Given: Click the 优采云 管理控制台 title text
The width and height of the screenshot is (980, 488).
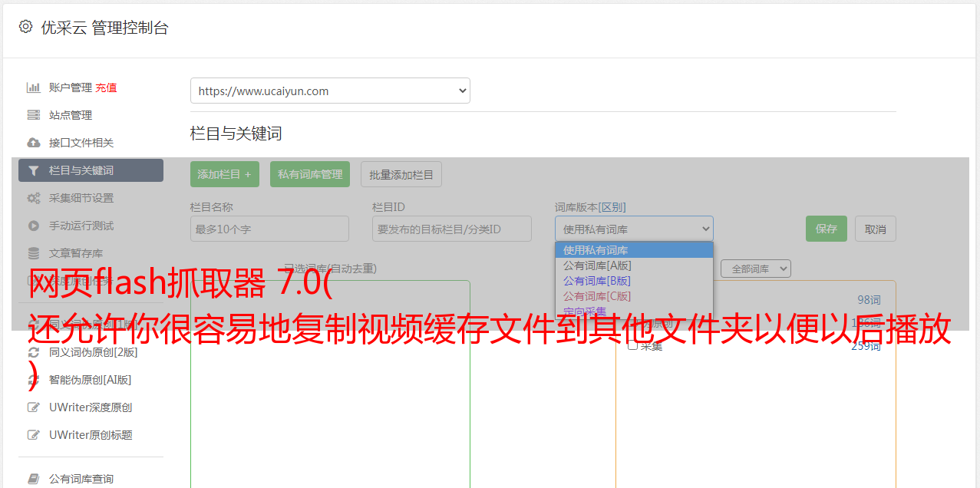Looking at the screenshot, I should coord(104,28).
